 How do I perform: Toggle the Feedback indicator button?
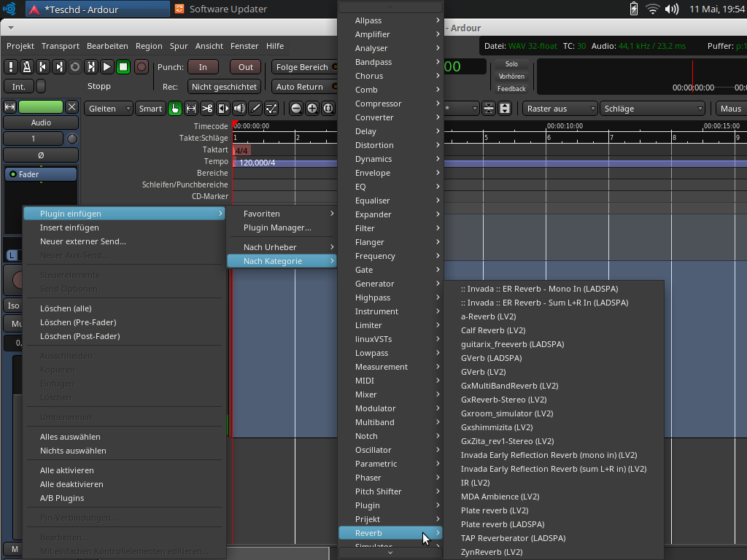[511, 88]
